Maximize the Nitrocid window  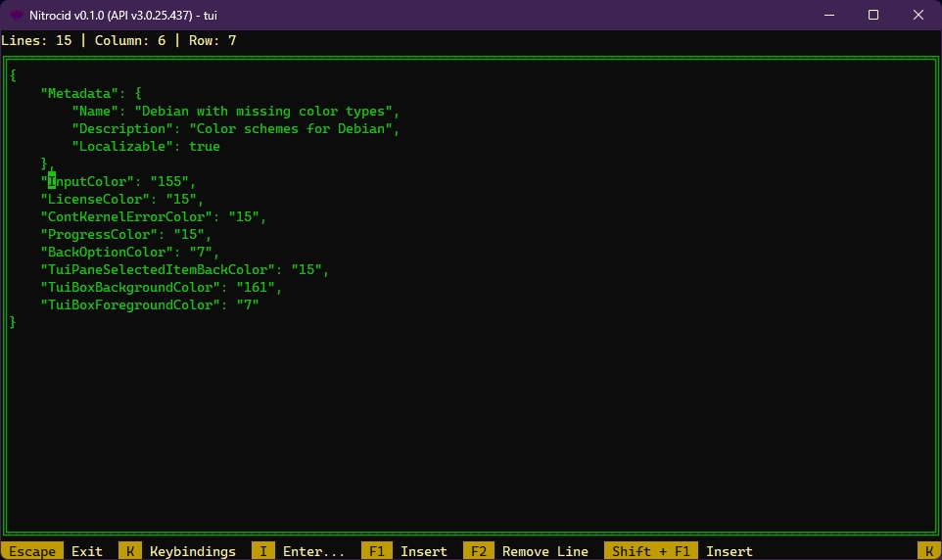click(872, 15)
